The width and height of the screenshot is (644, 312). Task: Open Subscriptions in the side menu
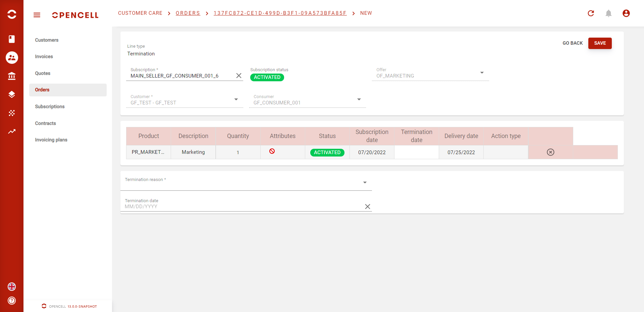point(50,106)
